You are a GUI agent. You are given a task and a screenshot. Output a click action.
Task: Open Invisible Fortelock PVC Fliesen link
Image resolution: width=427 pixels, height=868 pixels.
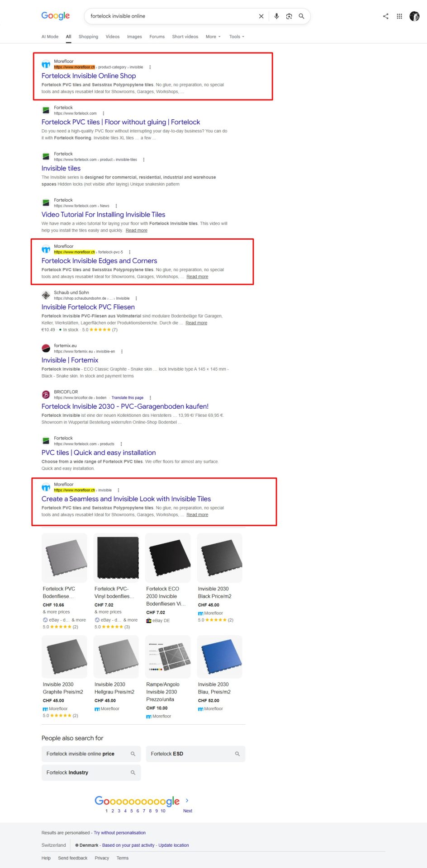(x=88, y=307)
